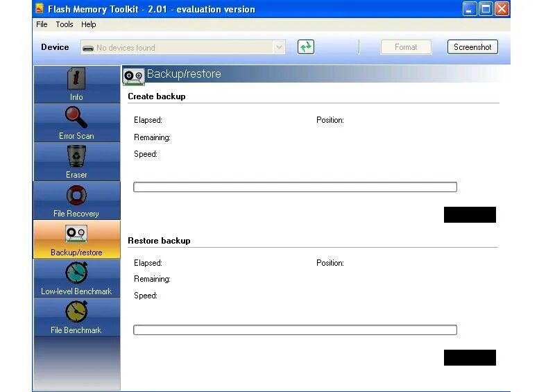Open the File menu

42,24
